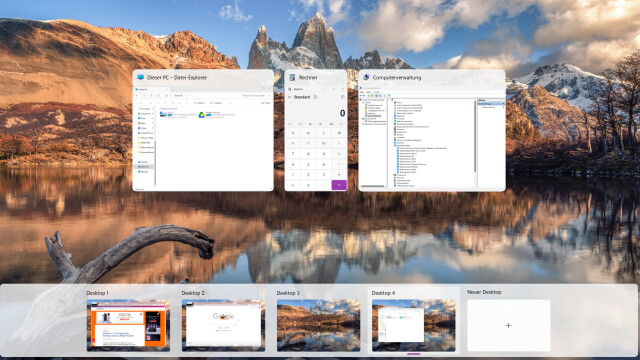The width and height of the screenshot is (640, 360).
Task: Switch to the empty Desktop 3 thumbnail
Action: coord(318,325)
